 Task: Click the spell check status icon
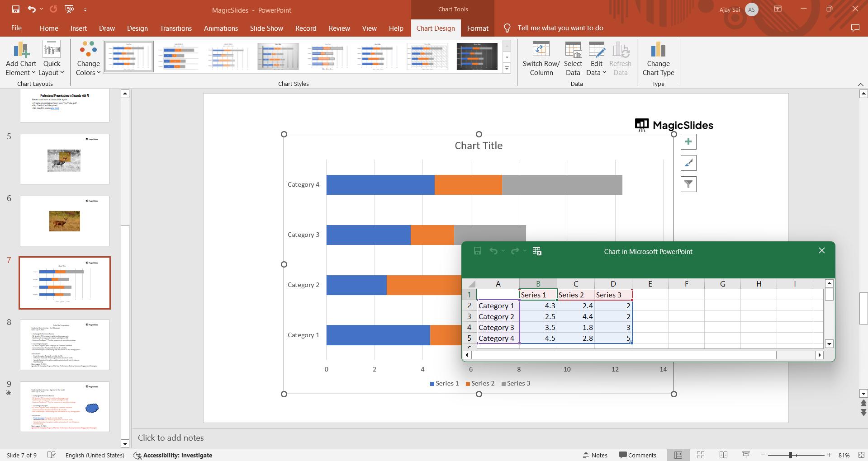click(52, 455)
